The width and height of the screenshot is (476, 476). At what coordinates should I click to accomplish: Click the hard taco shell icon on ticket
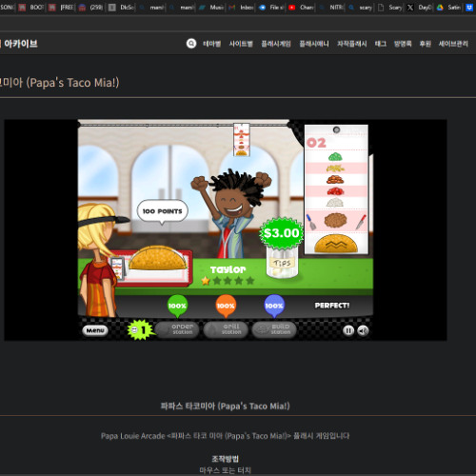[x=336, y=244]
